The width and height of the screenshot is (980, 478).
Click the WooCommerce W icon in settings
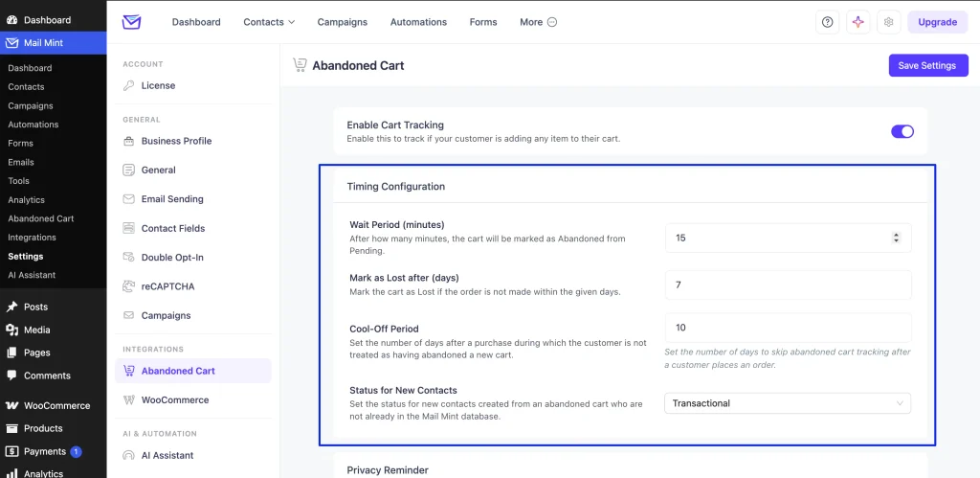[129, 399]
